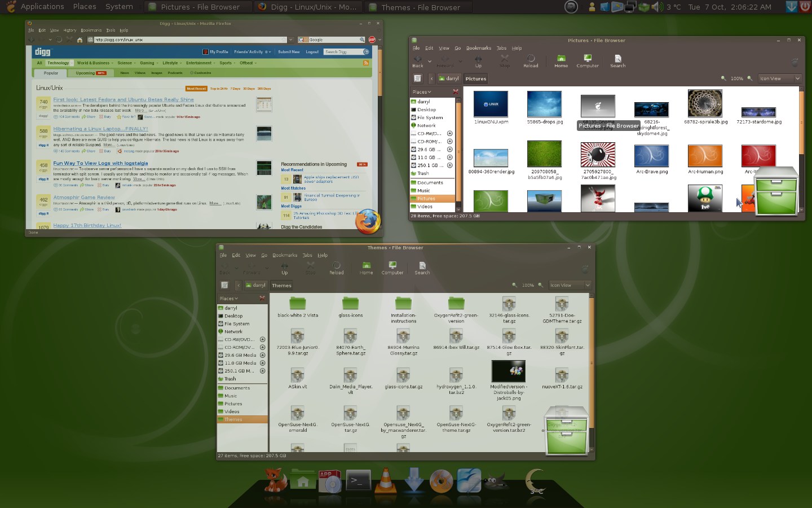Open 'Fun Way To View Logs' link
Screen dimensions: 812x508
pos(100,163)
